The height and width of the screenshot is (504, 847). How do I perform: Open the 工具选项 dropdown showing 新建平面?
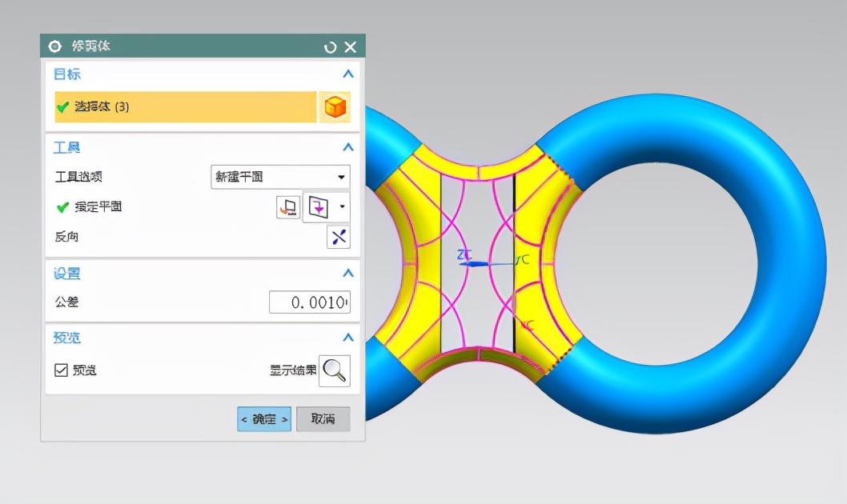[280, 177]
